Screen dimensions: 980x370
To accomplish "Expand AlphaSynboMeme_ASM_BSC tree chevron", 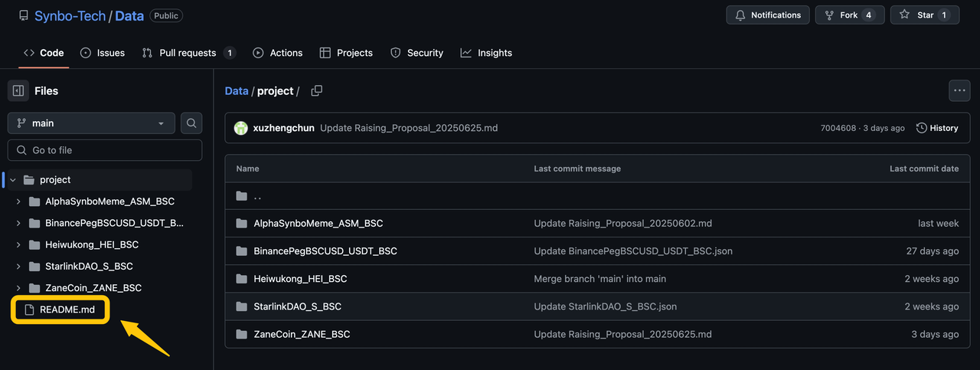I will (18, 201).
